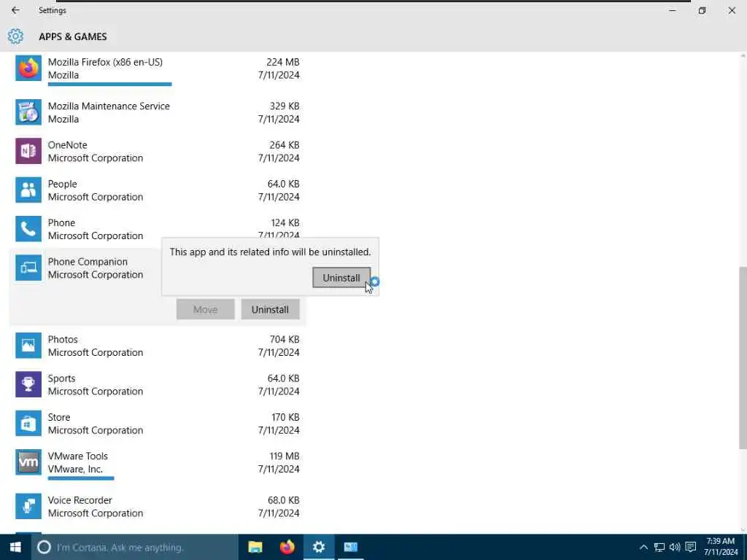This screenshot has height=560, width=747.
Task: Click the Voice Recorder app icon
Action: [28, 506]
